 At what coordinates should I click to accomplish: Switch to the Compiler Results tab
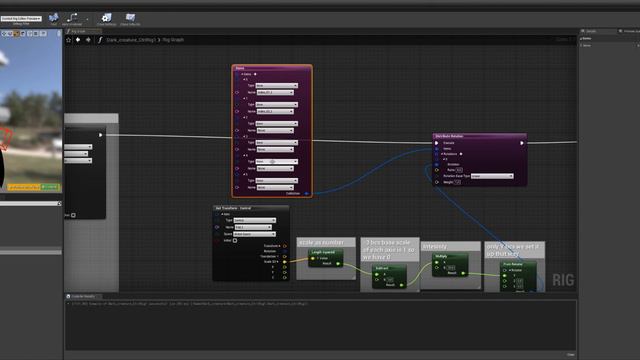click(84, 296)
